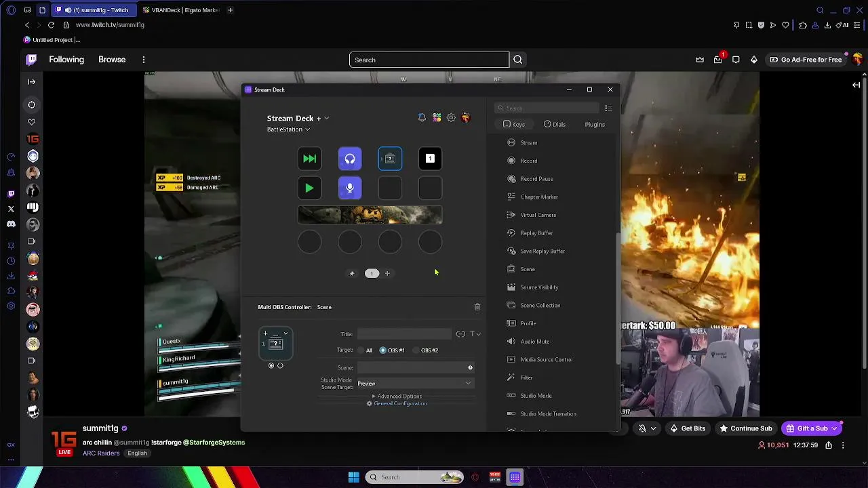Click Continue Sub button
The height and width of the screenshot is (488, 868).
[746, 428]
